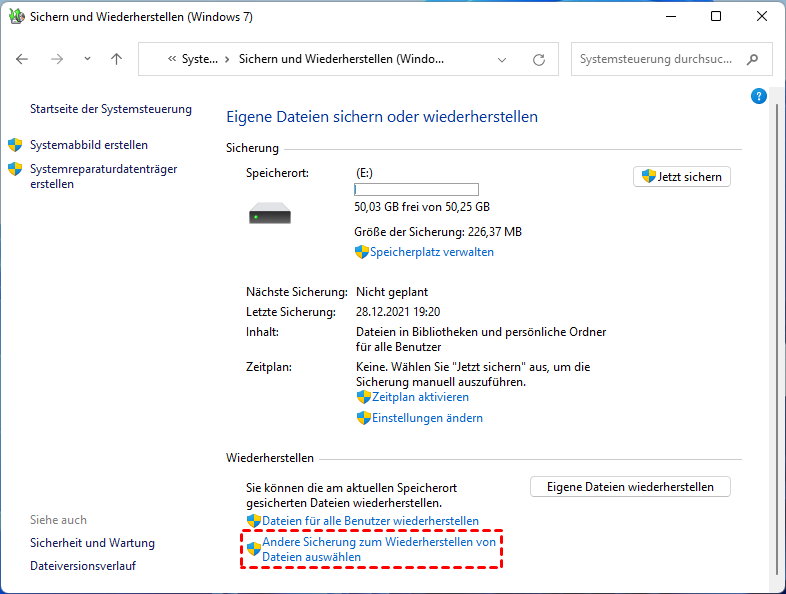Viewport: 786px width, 594px height.
Task: Start backup with Jetzt sichern button
Action: [682, 176]
